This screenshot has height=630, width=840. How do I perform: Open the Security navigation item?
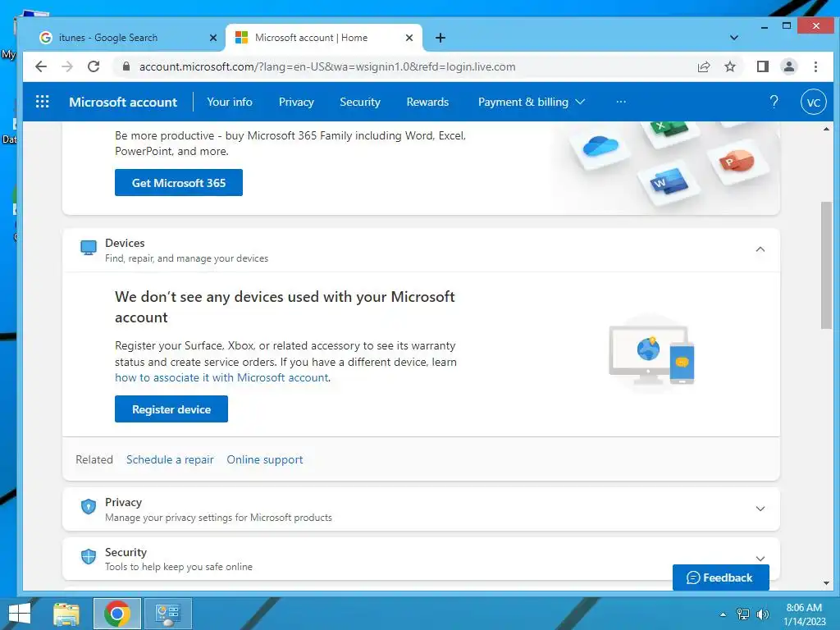[360, 102]
